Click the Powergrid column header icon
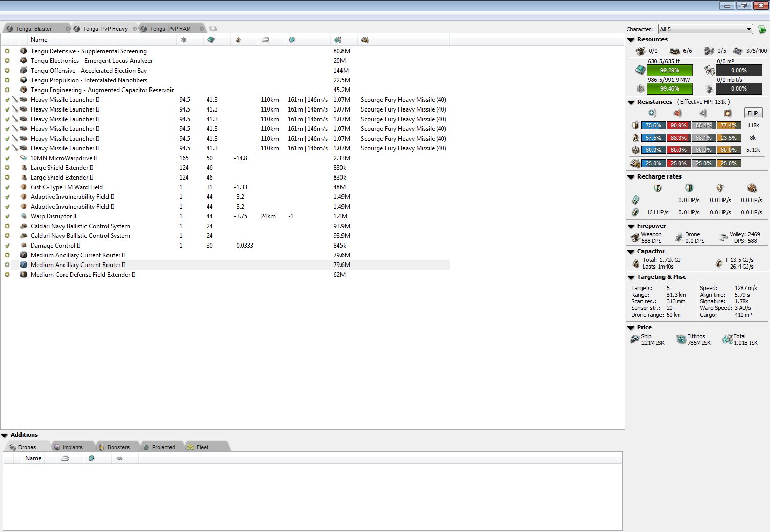The height and width of the screenshot is (532, 770). (184, 40)
